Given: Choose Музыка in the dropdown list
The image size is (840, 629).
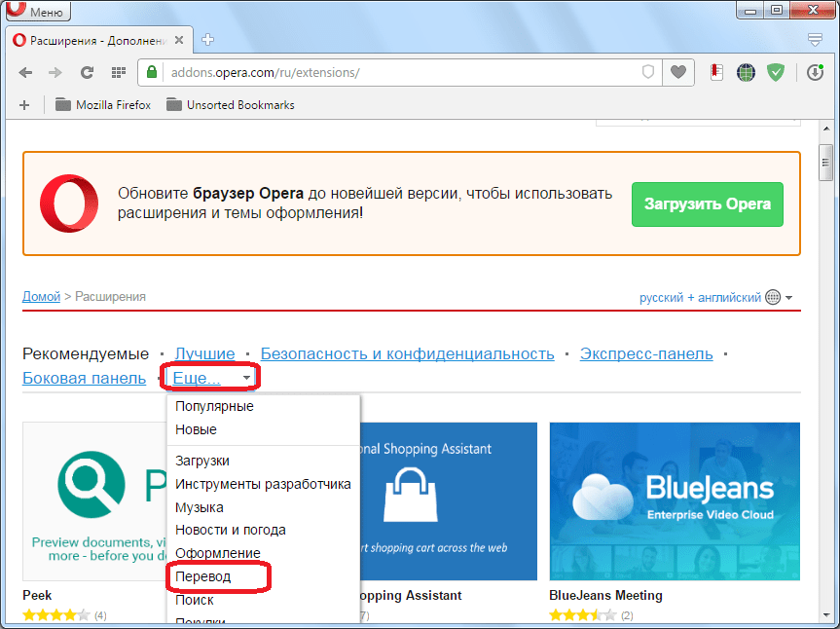Looking at the screenshot, I should pyautogui.click(x=200, y=507).
